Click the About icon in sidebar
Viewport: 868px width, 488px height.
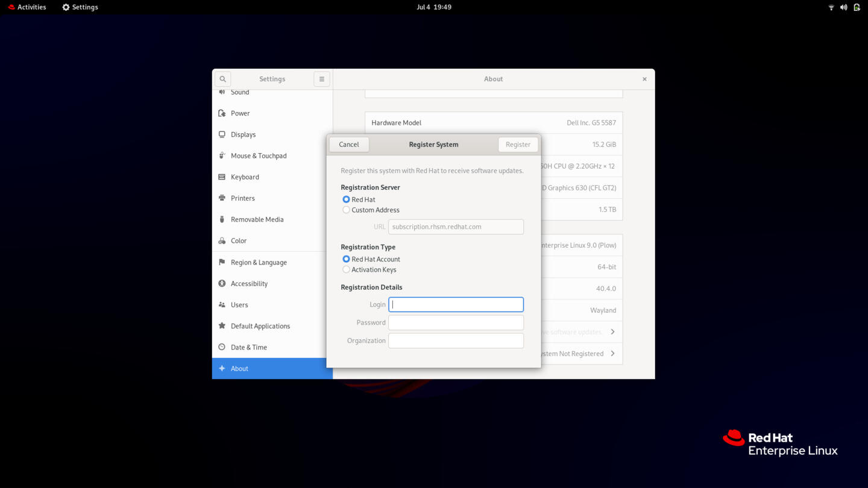tap(222, 369)
